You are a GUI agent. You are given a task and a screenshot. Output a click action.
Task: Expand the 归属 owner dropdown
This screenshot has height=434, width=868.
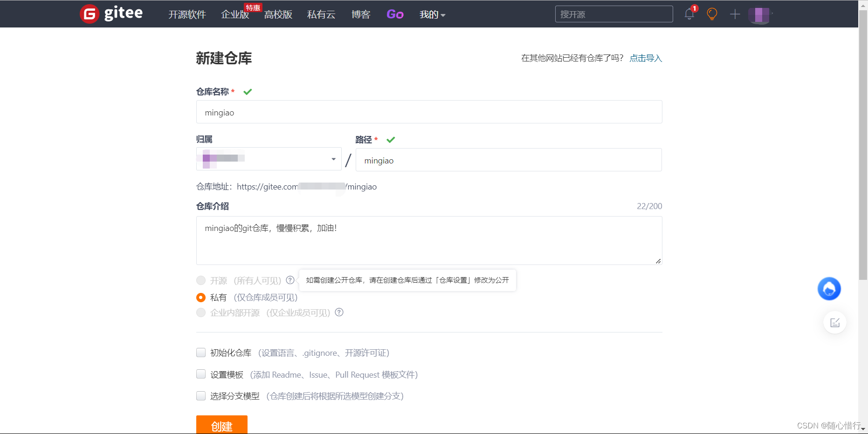(x=269, y=159)
